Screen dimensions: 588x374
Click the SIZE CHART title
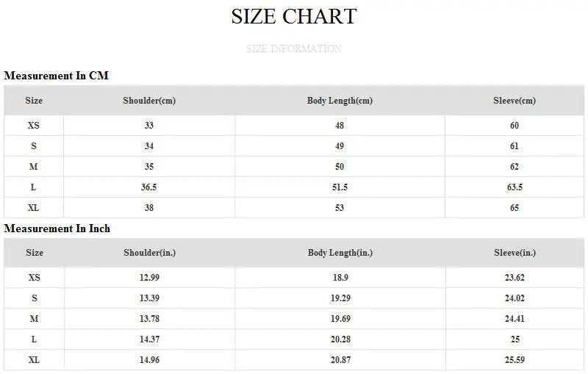pos(294,16)
